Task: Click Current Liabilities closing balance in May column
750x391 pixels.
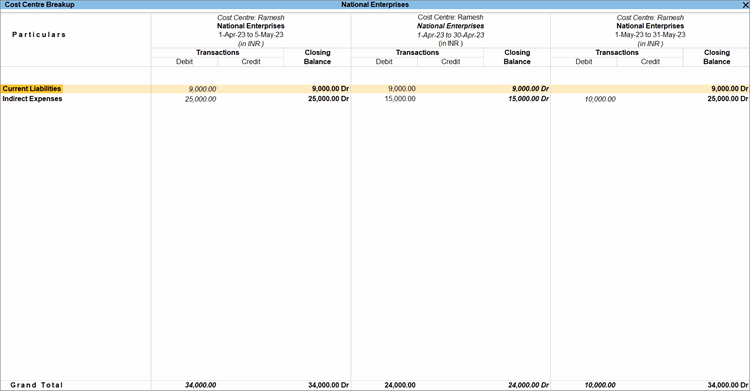Action: 729,89
